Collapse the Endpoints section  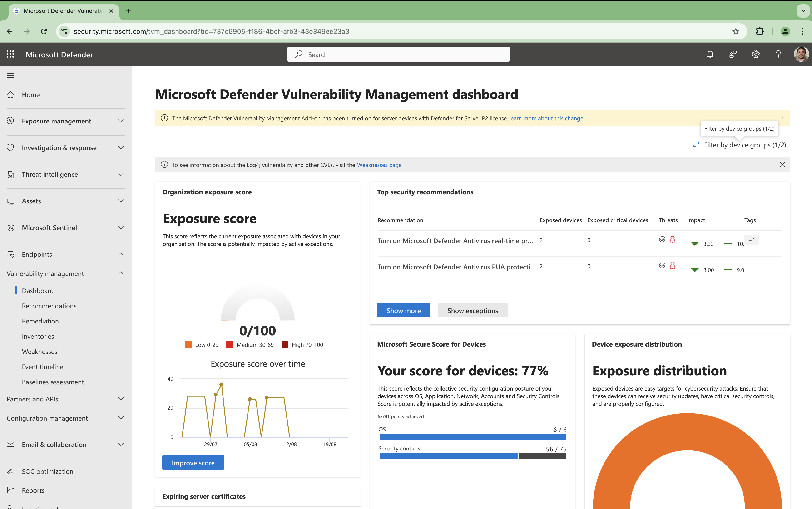point(121,254)
